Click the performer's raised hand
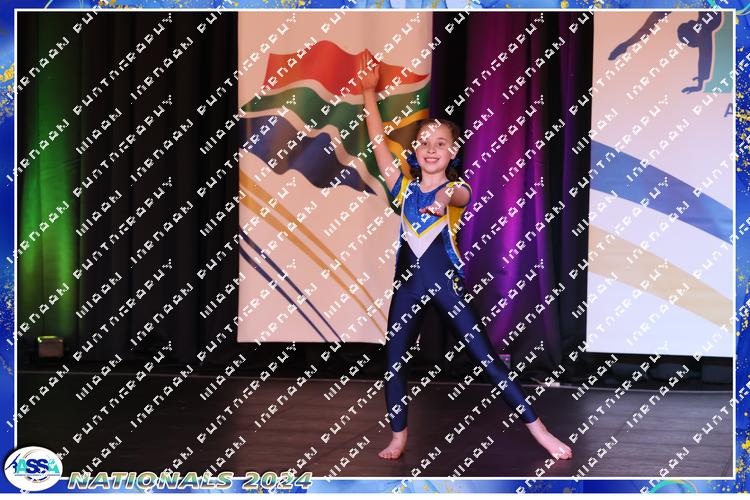Screen dimensions: 750x500 point(370,74)
